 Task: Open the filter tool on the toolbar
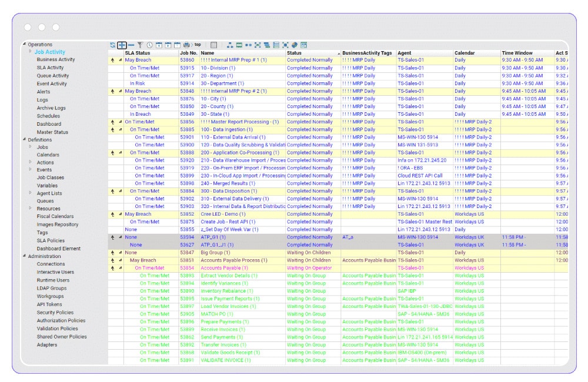coord(140,45)
